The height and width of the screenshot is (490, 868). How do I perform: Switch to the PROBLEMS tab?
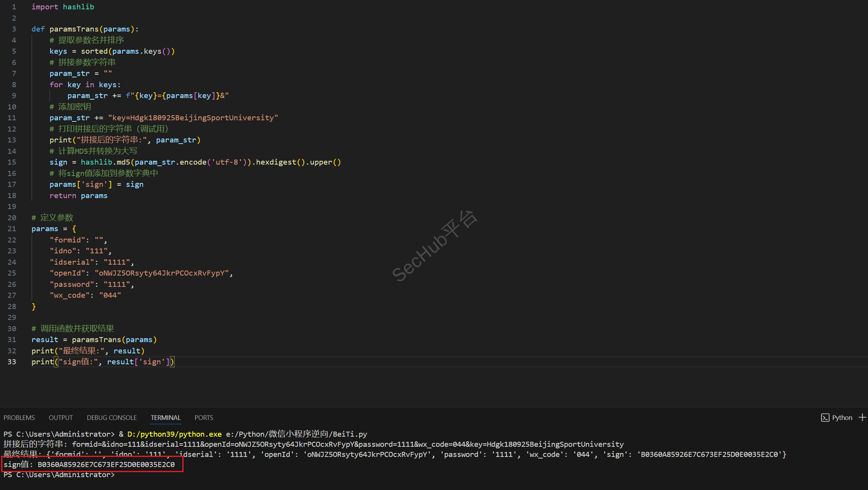click(19, 418)
